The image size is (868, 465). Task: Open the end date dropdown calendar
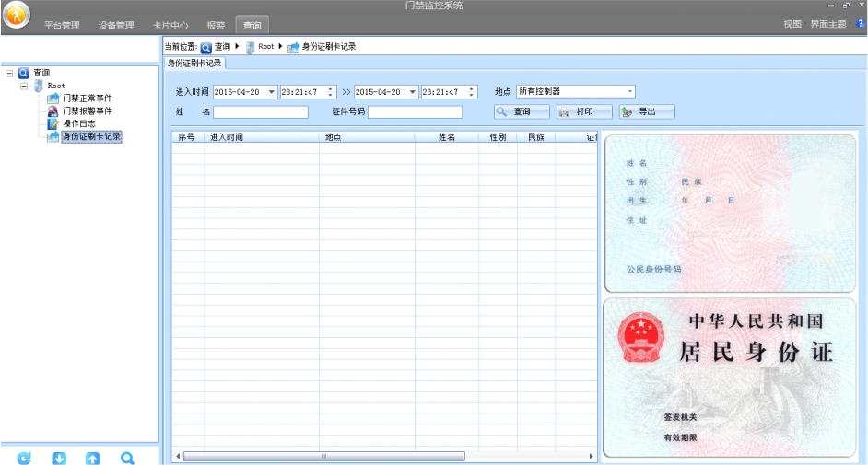click(x=413, y=92)
